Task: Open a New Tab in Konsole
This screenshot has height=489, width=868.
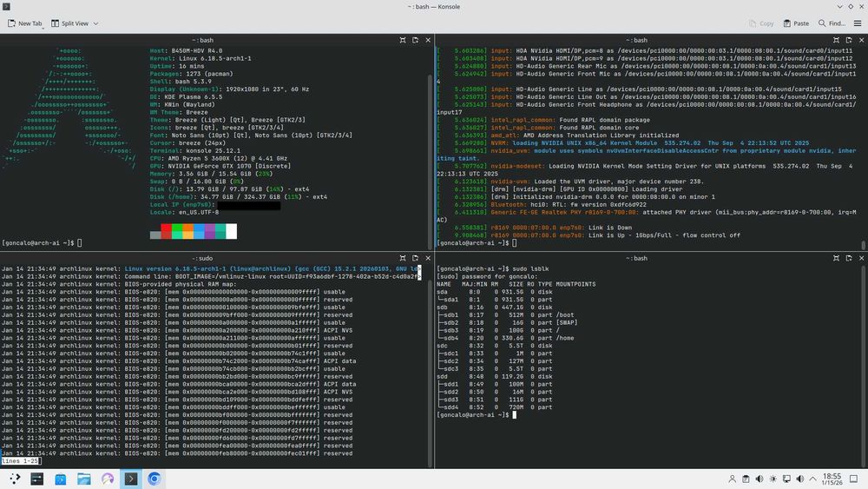Action: click(x=25, y=23)
